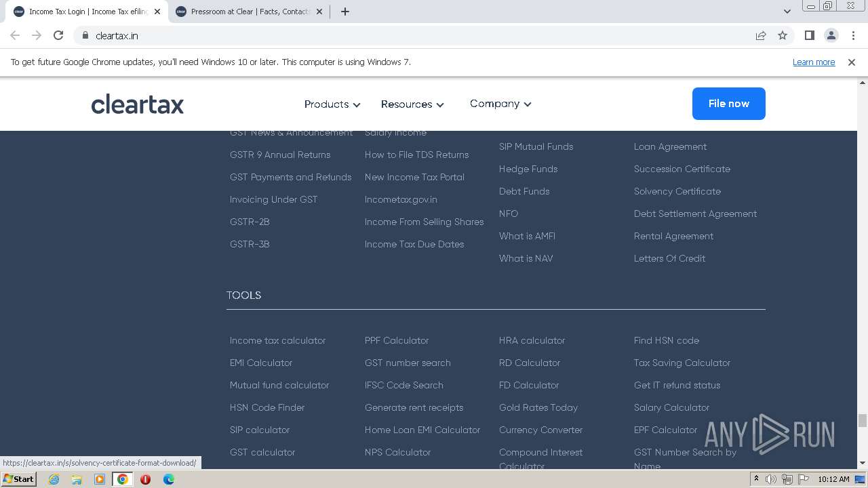Open the Action Center flag icon
Viewport: 868px width, 488px height.
click(x=802, y=479)
